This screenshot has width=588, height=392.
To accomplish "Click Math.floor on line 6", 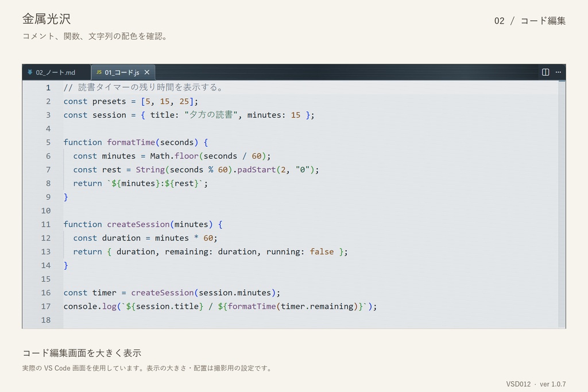I will click(x=175, y=156).
